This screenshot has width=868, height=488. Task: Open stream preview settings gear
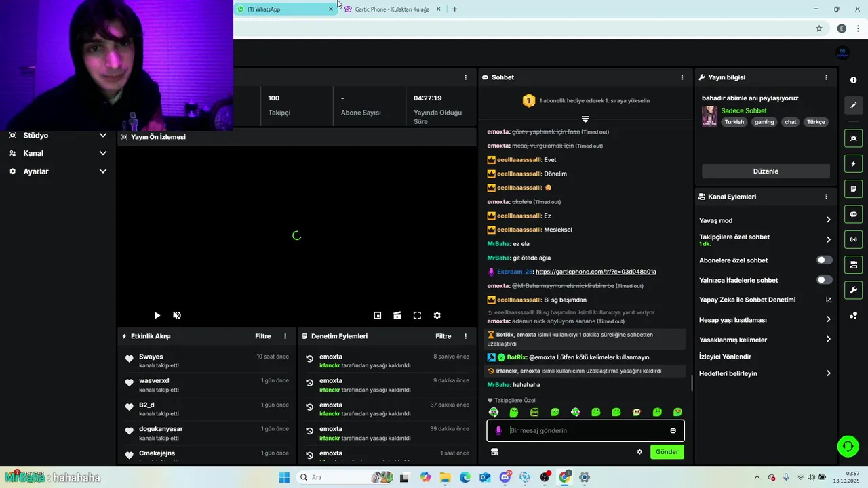tap(437, 315)
